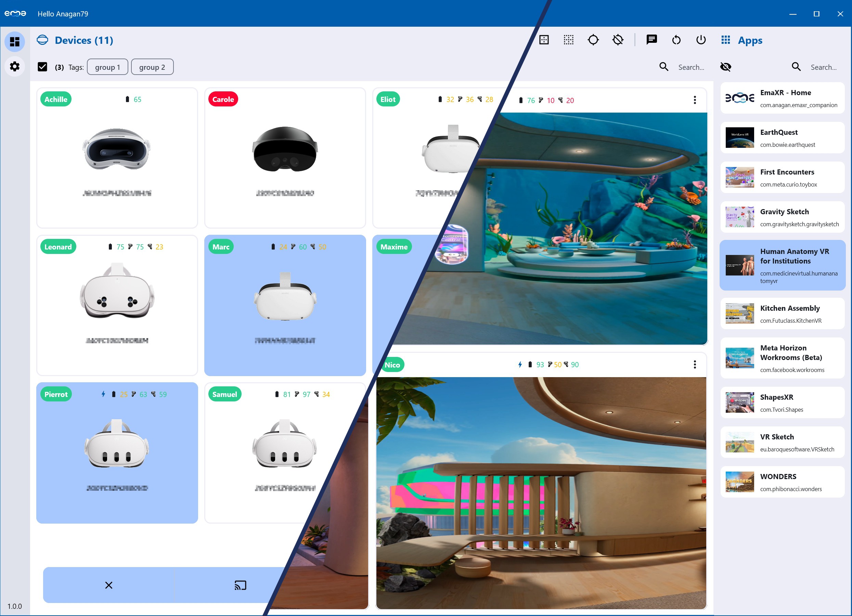Image resolution: width=852 pixels, height=616 pixels.
Task: Click the dotted grid deselect icon
Action: pyautogui.click(x=568, y=40)
